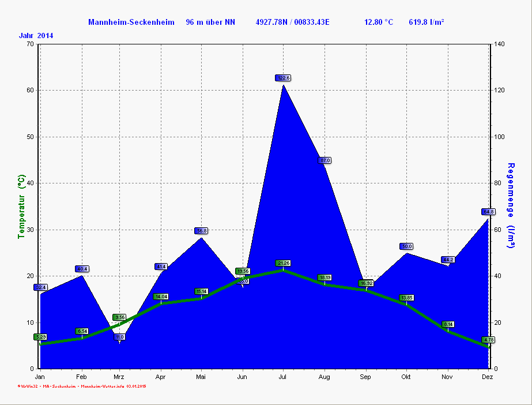Click the July temperature label 21.26

pos(284,263)
